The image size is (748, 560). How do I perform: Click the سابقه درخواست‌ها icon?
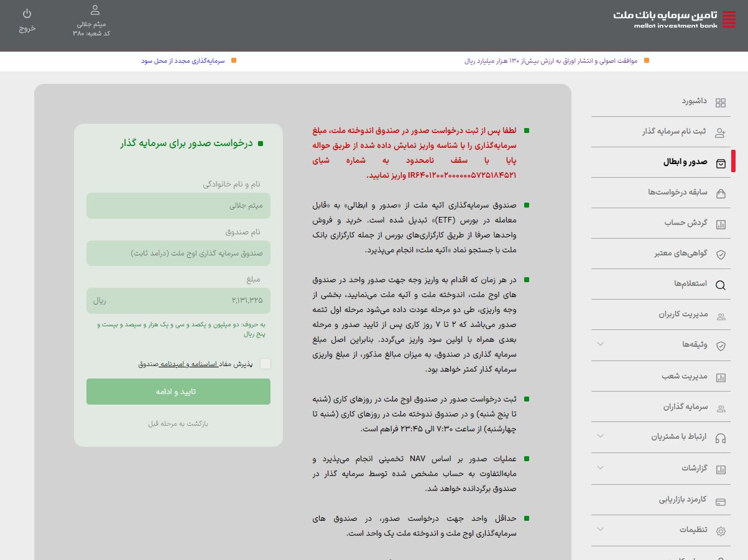click(x=721, y=194)
